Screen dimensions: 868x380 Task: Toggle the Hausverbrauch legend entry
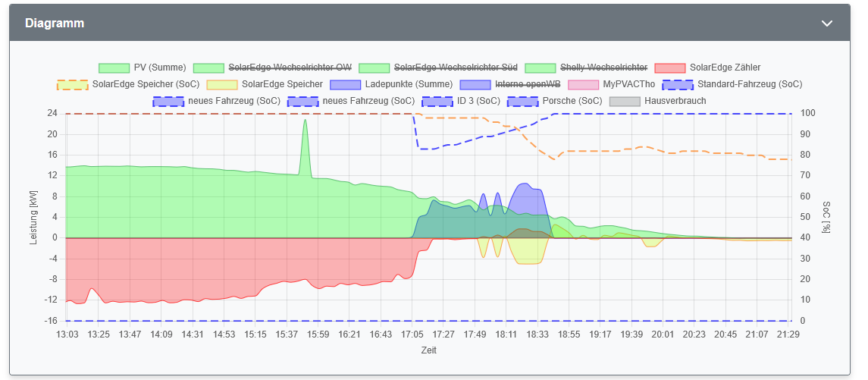[x=675, y=101]
